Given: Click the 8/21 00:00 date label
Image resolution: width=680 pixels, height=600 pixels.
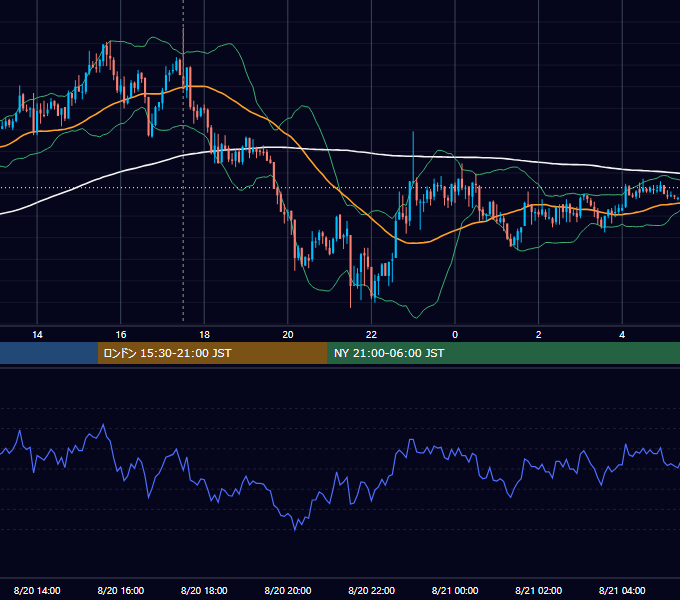Looking at the screenshot, I should [455, 590].
